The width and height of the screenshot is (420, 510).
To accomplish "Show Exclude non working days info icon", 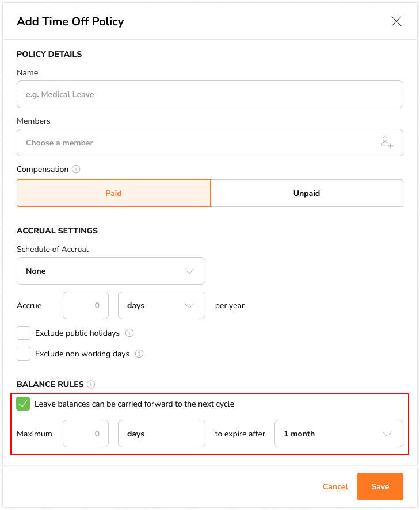I will click(139, 354).
